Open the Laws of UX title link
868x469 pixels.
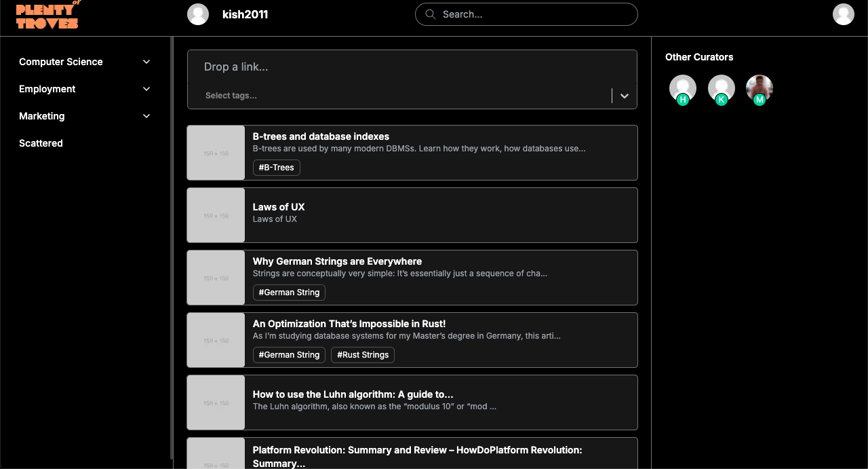pyautogui.click(x=279, y=207)
